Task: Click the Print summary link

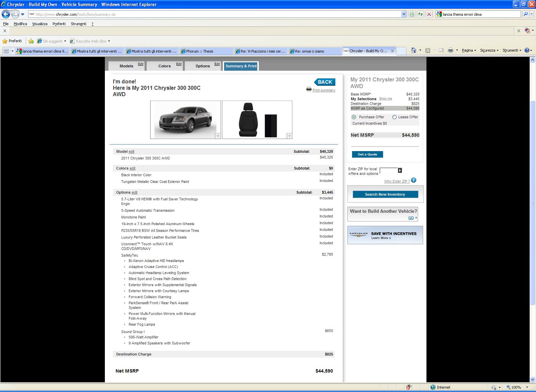Action: [324, 90]
